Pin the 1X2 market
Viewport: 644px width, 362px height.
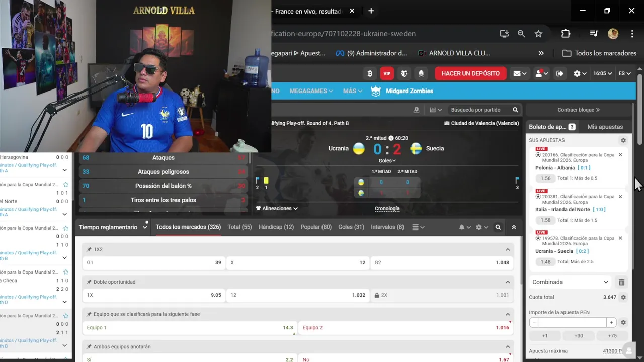click(89, 249)
